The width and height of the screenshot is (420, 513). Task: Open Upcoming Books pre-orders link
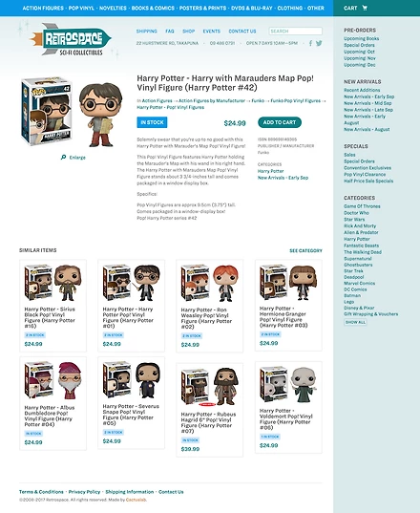[361, 38]
